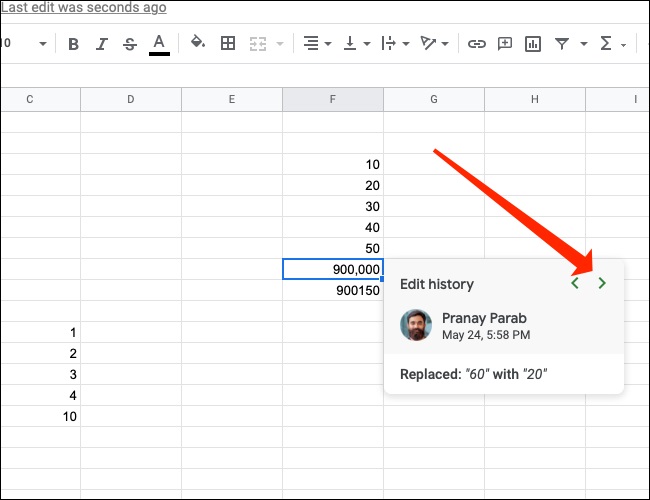The image size is (650, 500).
Task: Select the column F header
Action: [332, 99]
